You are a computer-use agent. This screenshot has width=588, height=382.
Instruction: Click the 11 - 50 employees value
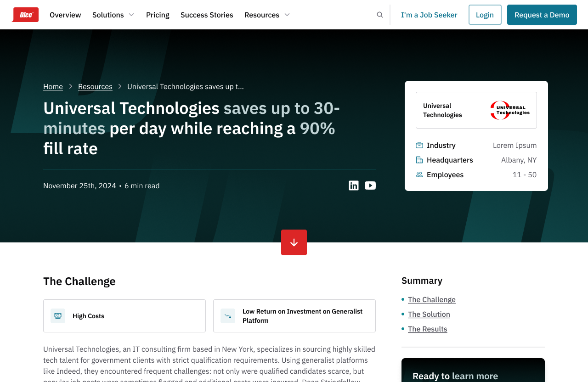pyautogui.click(x=525, y=174)
